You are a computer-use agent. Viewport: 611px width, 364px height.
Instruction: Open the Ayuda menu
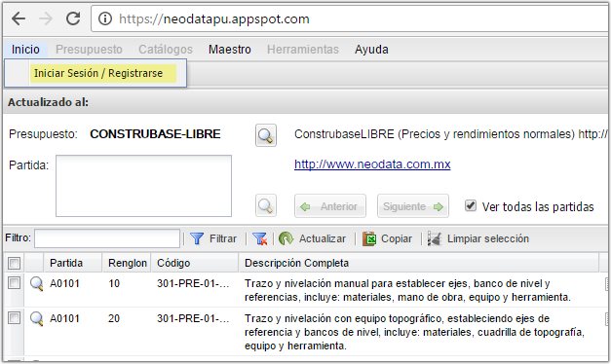371,50
